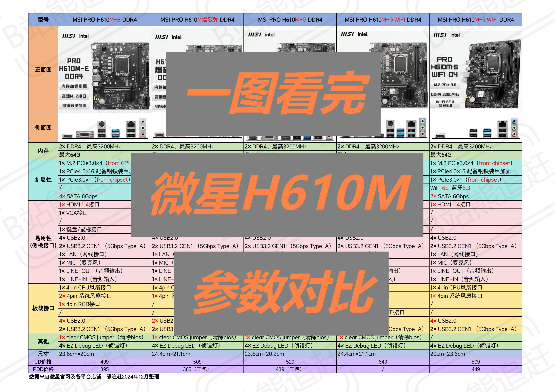Click the 一图看完 orange title text

[278, 93]
